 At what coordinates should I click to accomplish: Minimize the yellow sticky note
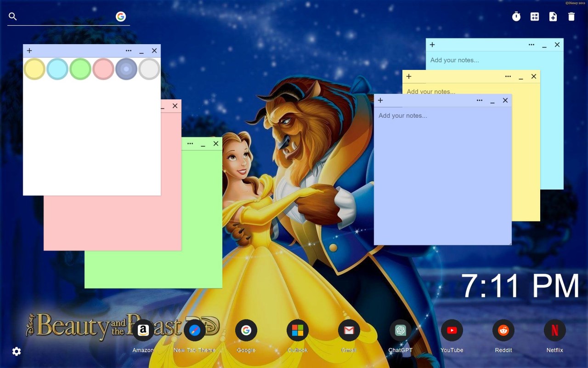click(521, 77)
